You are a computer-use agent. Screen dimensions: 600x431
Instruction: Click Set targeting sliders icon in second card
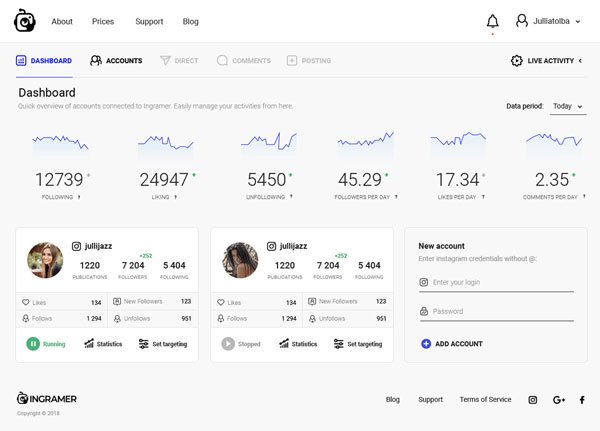339,344
